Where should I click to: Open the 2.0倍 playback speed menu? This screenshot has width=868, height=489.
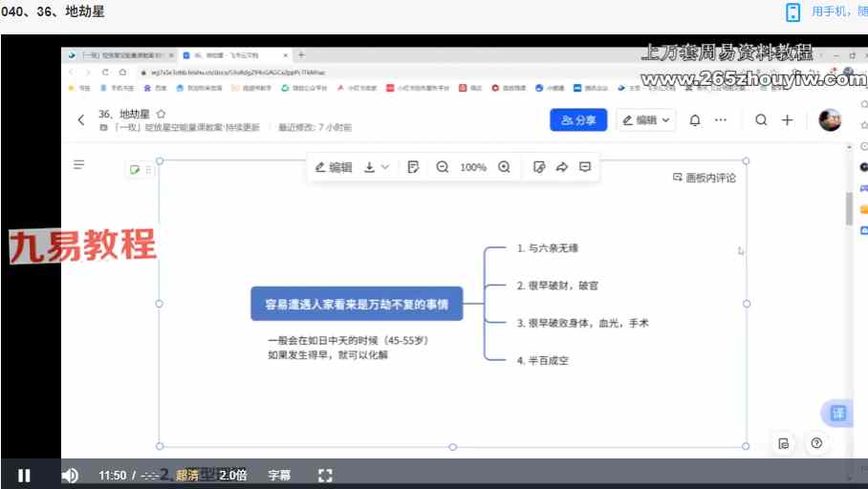pos(232,475)
